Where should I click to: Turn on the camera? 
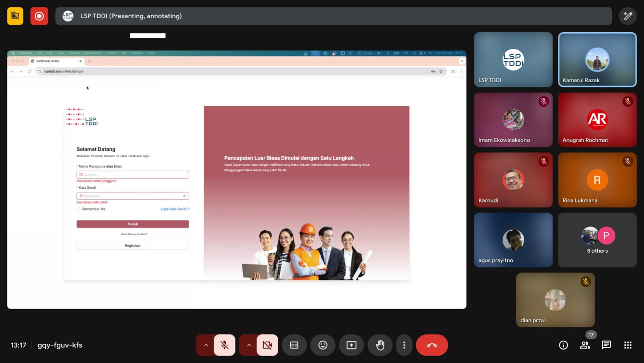pos(267,345)
